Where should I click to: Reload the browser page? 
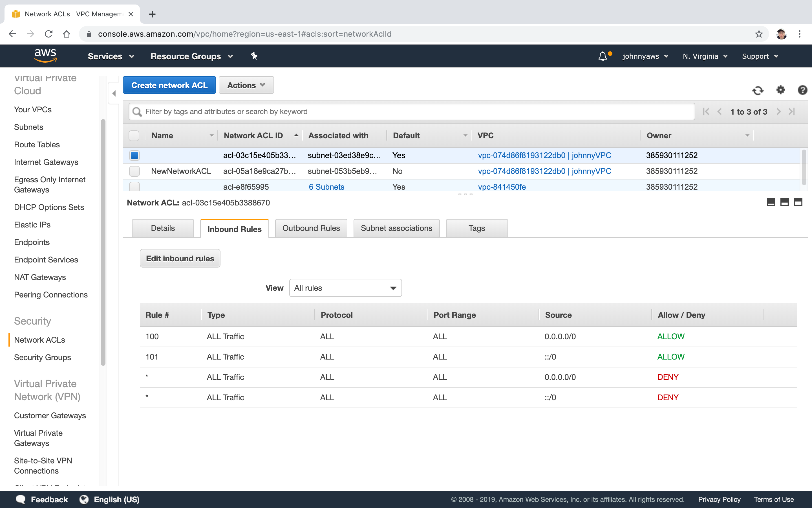[x=49, y=34]
